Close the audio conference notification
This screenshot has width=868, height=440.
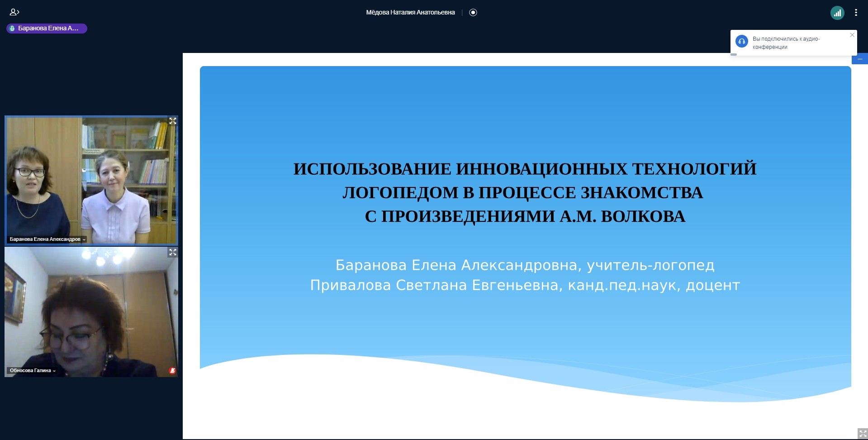[852, 35]
